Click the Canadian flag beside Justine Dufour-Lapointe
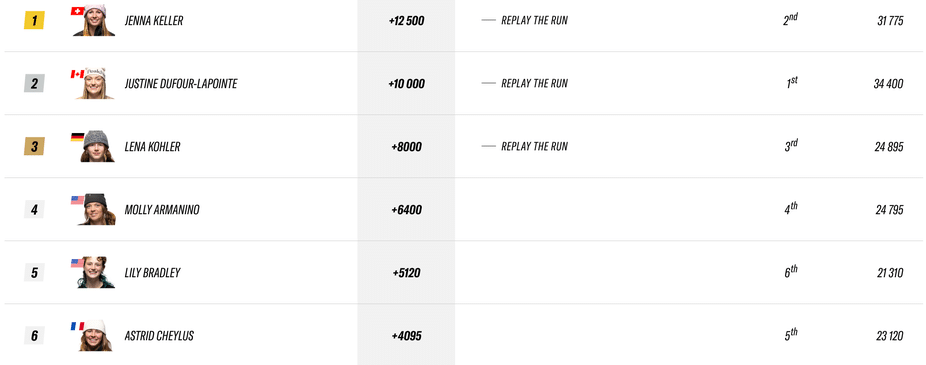 pos(77,74)
